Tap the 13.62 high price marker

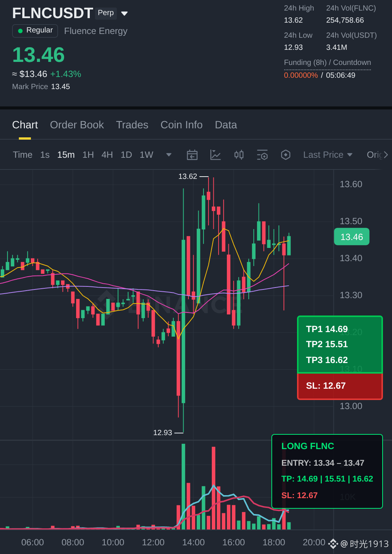pyautogui.click(x=188, y=177)
